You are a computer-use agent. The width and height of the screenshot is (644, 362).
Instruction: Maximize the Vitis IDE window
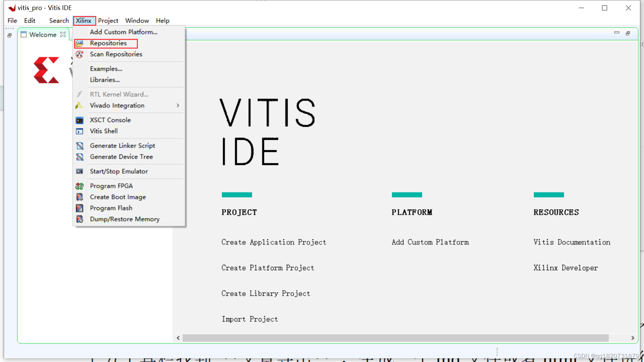point(604,8)
